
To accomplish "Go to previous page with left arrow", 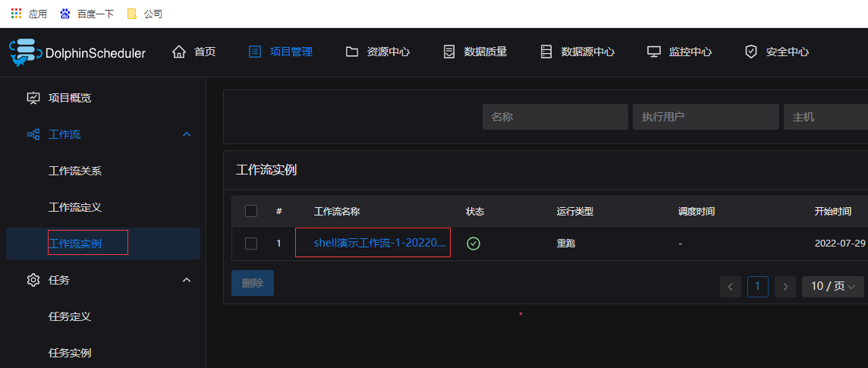I will click(730, 287).
